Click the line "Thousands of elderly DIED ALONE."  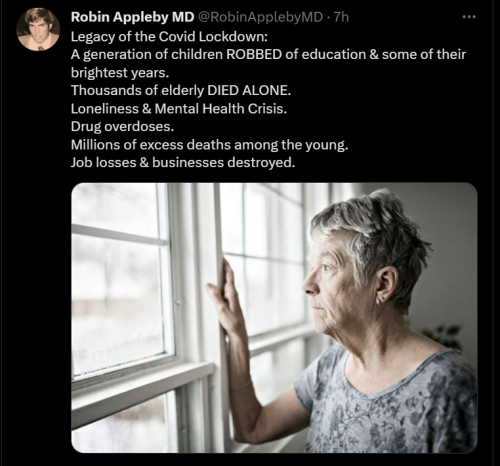click(x=181, y=91)
